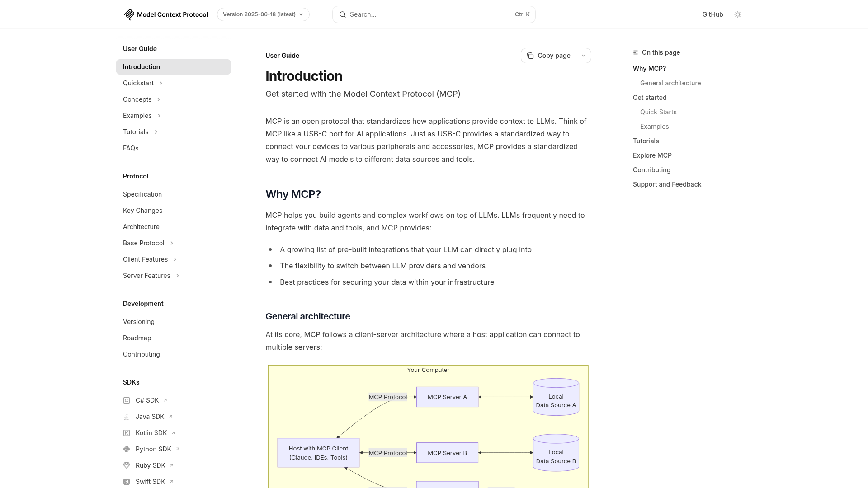
Task: Toggle the light/dark theme sun icon
Action: tap(738, 14)
